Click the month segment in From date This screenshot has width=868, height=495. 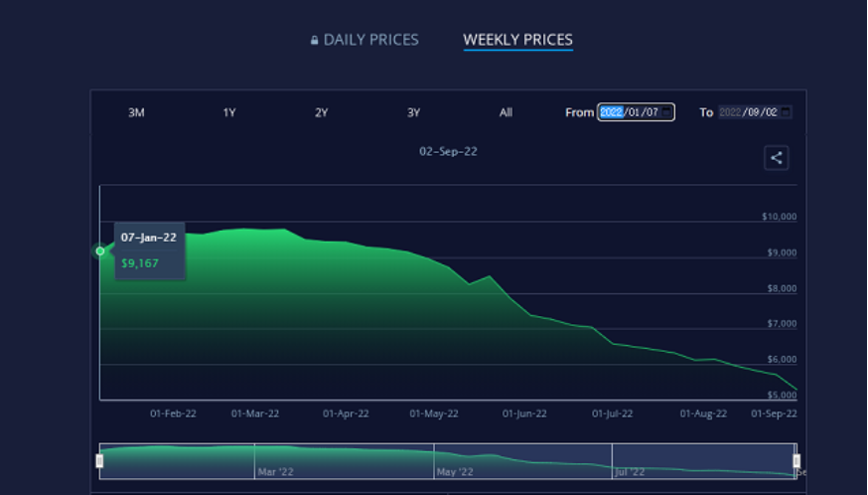pyautogui.click(x=635, y=112)
